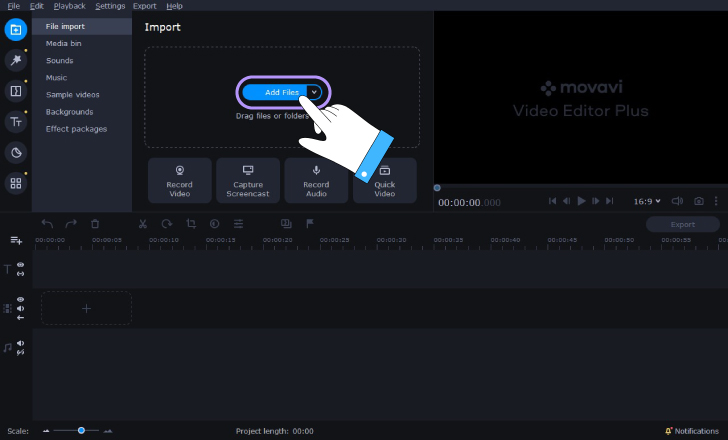Image resolution: width=728 pixels, height=440 pixels.
Task: Mute the audio track speaker
Action: [20, 343]
